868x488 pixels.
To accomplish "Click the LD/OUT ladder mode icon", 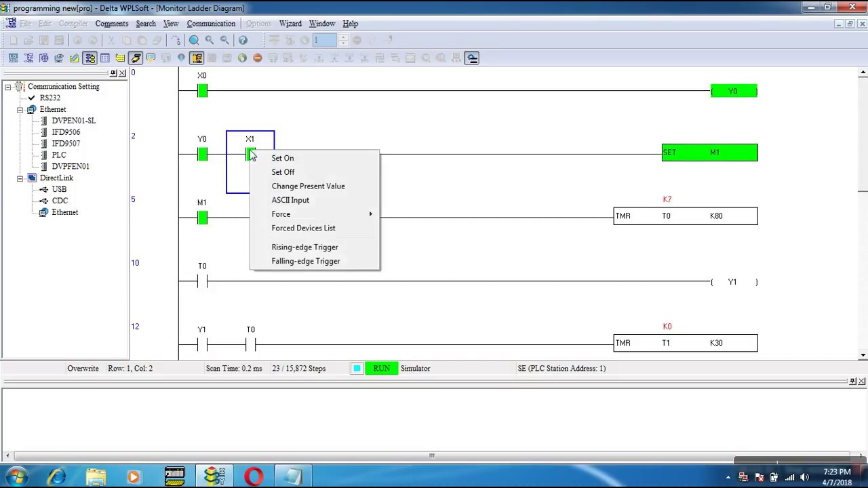I will [x=13, y=58].
